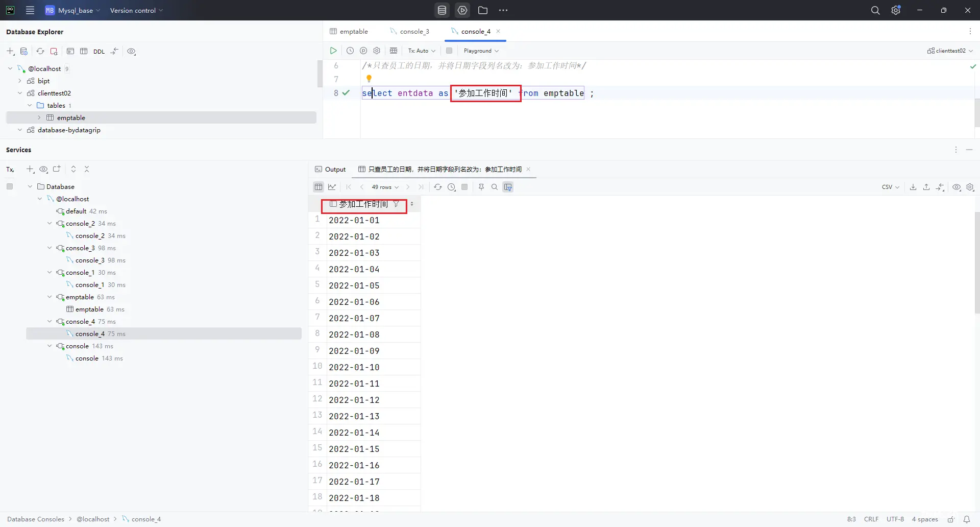The height and width of the screenshot is (527, 980).
Task: Export result data download icon
Action: pos(913,187)
